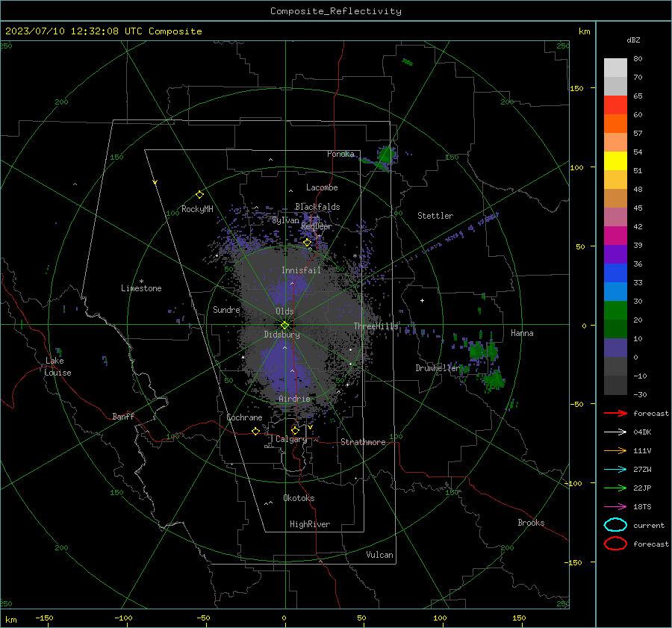Click the magenta 39-42 dBZ color swatch

point(615,236)
